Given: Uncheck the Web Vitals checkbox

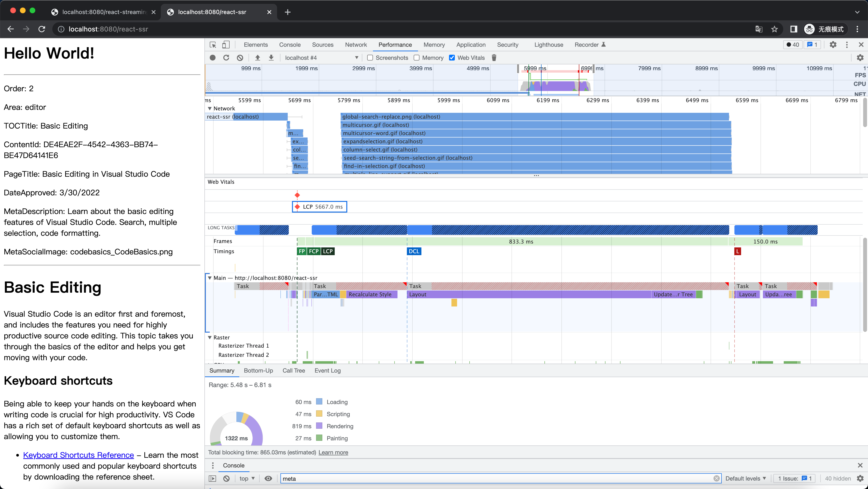Looking at the screenshot, I should 452,58.
